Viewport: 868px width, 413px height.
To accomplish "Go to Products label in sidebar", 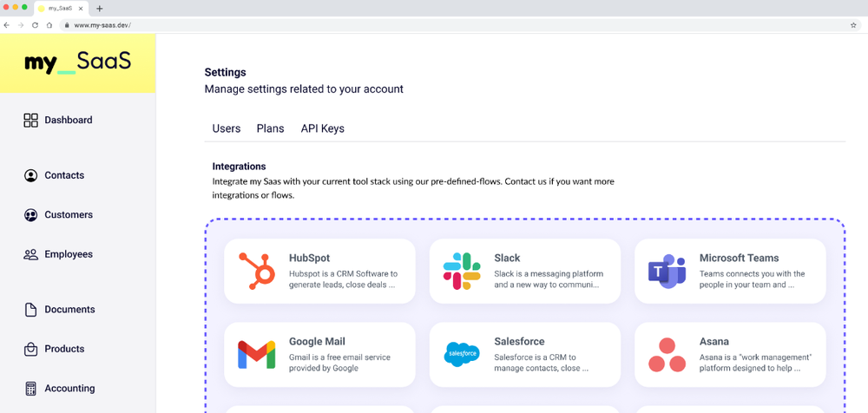I will pos(64,349).
